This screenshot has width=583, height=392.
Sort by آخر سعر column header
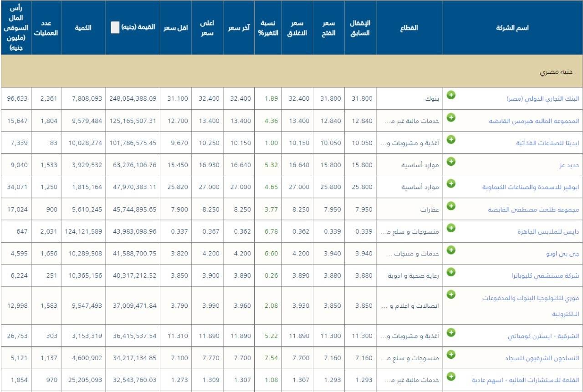pos(239,28)
